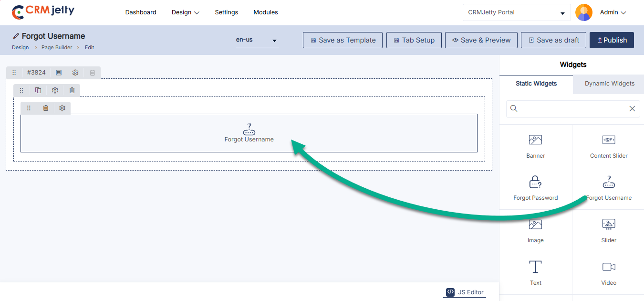Delete column via trash beside the copy icon
The image size is (644, 301).
coord(72,90)
